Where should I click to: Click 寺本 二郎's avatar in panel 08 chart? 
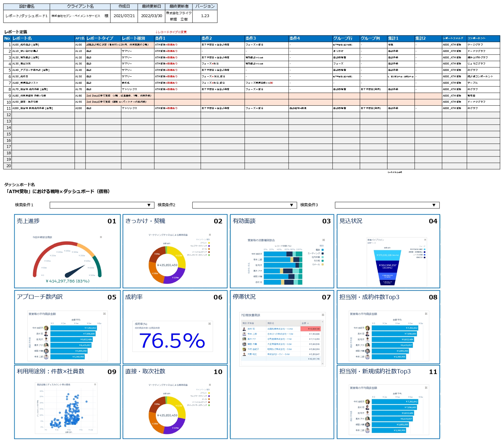(x=367, y=357)
